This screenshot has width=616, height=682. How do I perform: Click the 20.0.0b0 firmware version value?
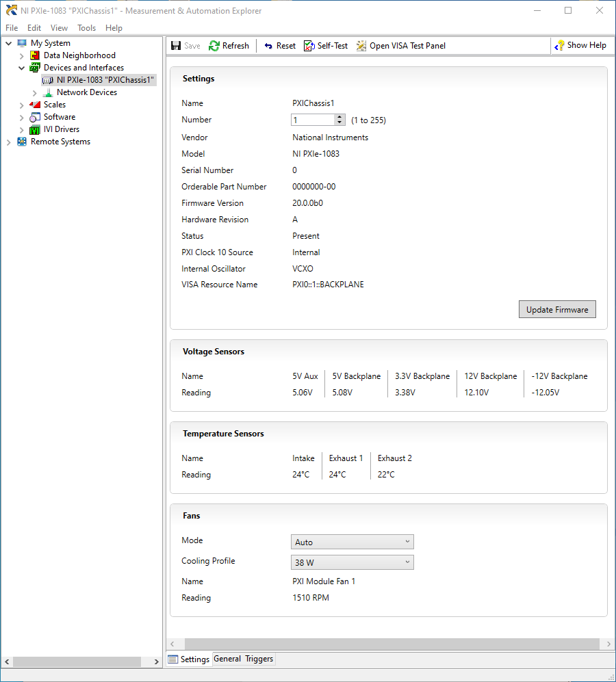coord(307,203)
